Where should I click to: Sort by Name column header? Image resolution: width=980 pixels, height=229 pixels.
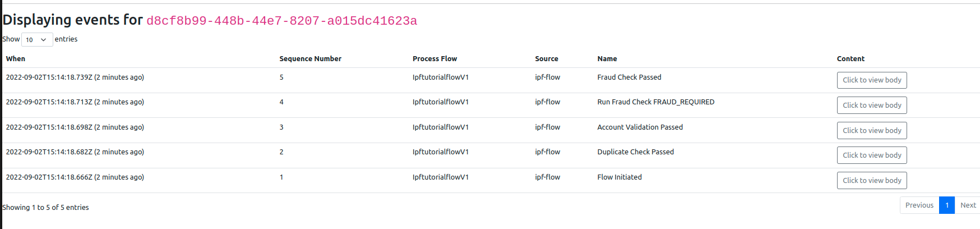(607, 59)
